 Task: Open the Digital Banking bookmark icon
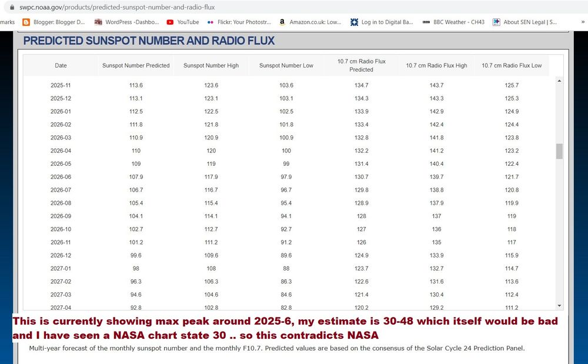click(x=354, y=22)
